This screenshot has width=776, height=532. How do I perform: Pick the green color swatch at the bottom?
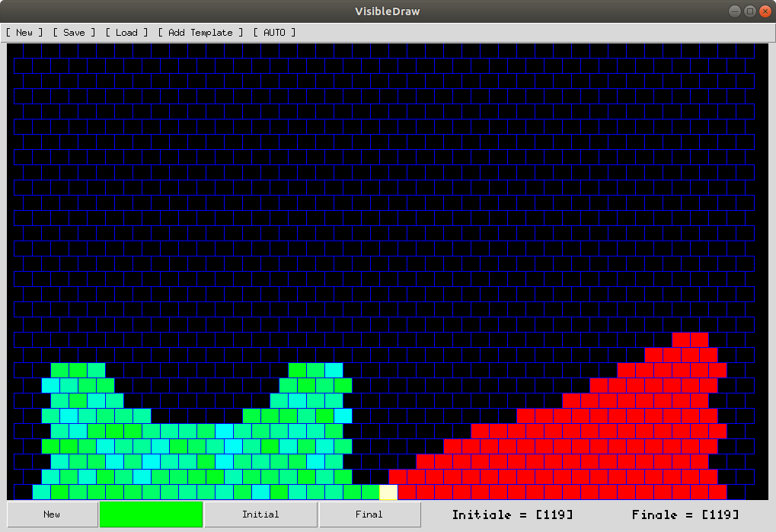point(151,514)
